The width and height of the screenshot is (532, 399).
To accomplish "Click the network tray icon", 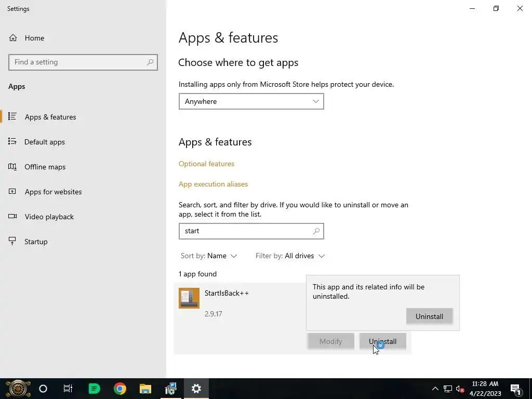I will [448, 389].
